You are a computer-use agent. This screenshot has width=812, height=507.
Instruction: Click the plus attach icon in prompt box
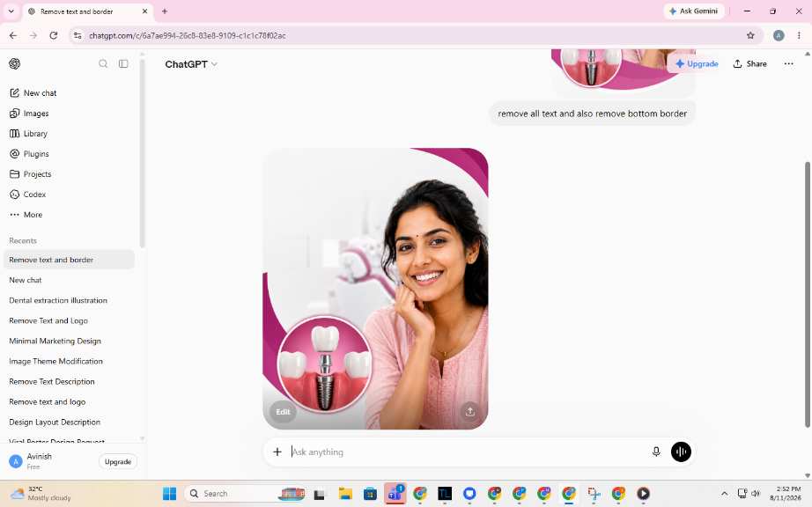coord(277,452)
